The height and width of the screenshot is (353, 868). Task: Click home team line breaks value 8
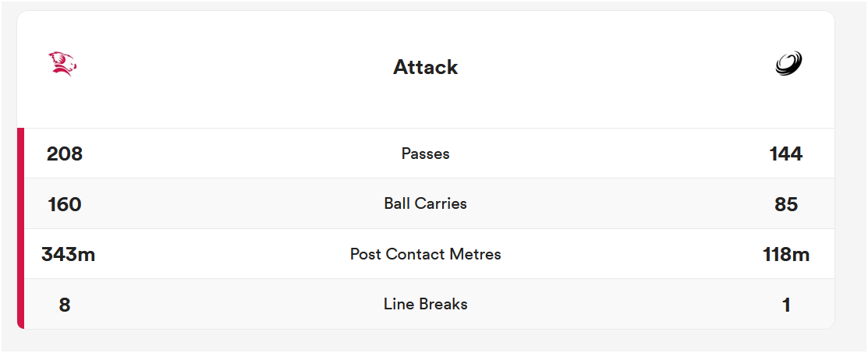pyautogui.click(x=64, y=305)
